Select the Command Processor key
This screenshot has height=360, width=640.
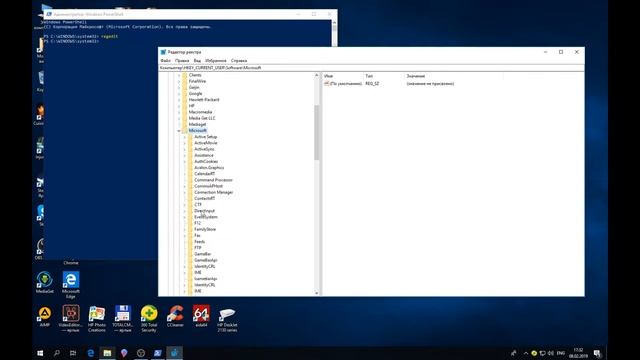coord(213,180)
